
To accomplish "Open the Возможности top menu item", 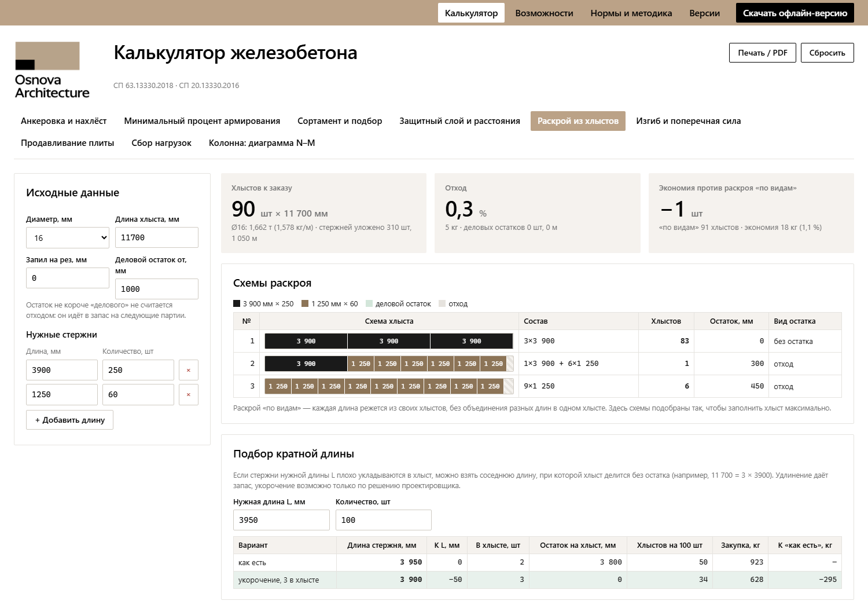I will [x=544, y=13].
